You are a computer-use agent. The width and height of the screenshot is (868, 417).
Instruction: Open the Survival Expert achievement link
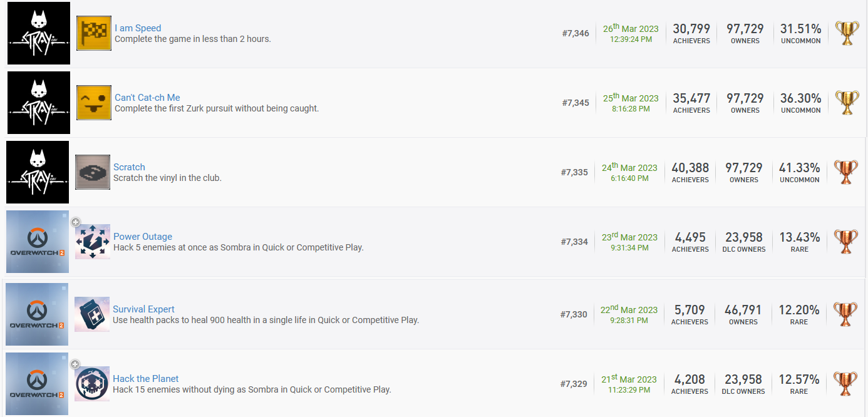(x=143, y=309)
